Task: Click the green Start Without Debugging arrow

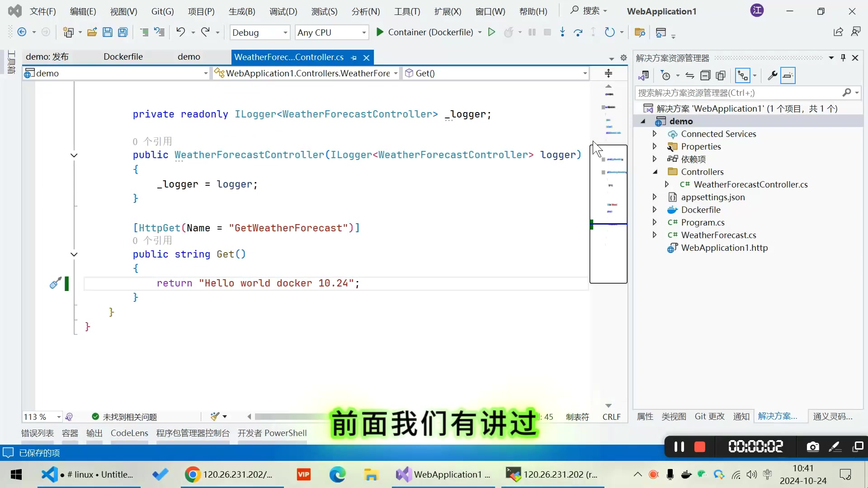Action: 491,32
